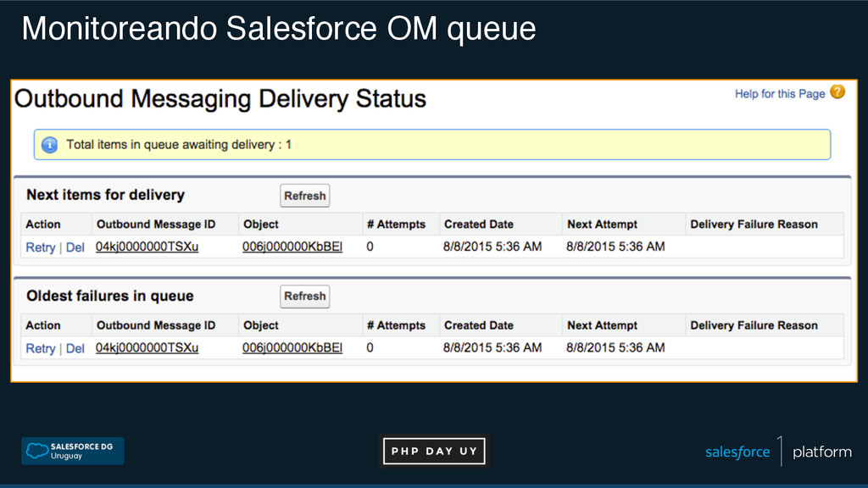Screen dimensions: 868x488
Task: Open the Help for this Page link
Action: click(780, 94)
